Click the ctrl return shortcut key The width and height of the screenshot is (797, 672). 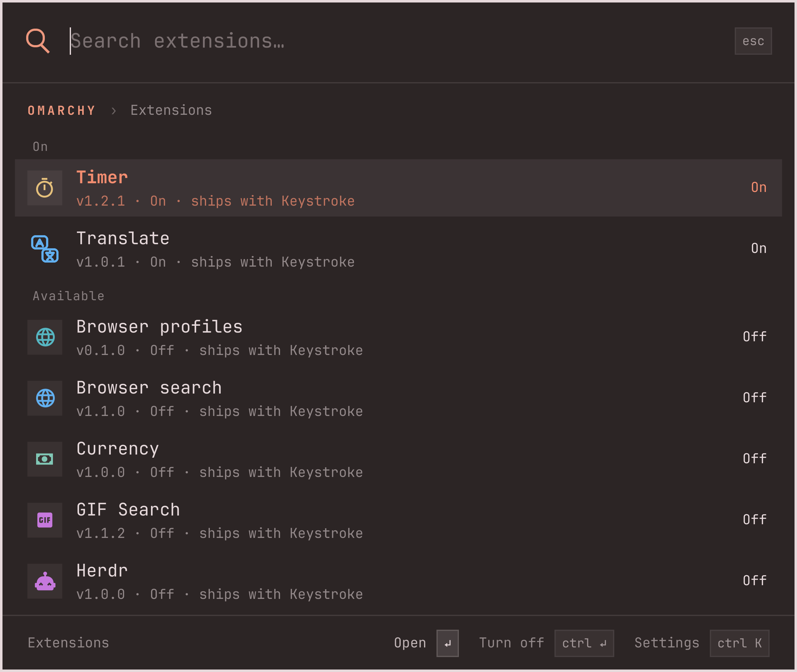584,643
